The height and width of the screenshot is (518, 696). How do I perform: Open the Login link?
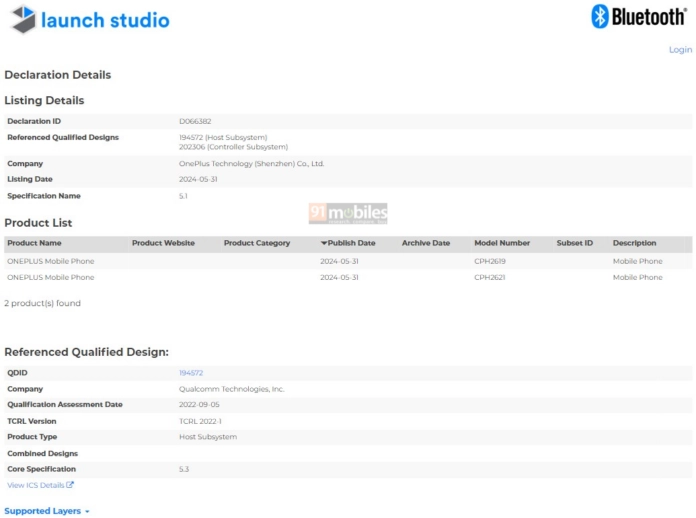680,49
